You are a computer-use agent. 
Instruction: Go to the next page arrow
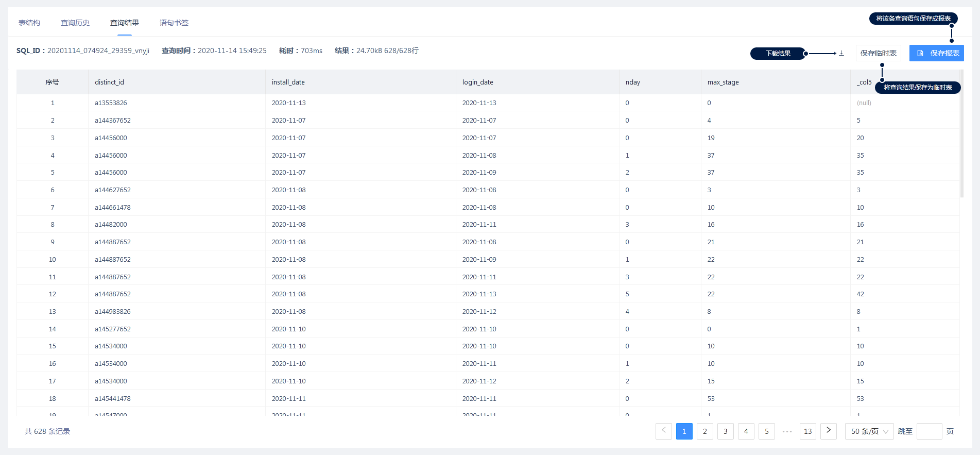pyautogui.click(x=828, y=431)
